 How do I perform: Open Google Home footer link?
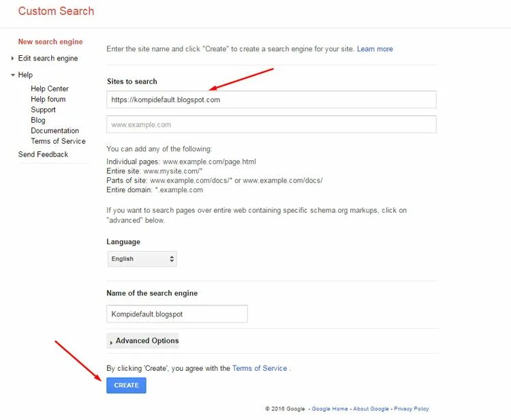330,409
